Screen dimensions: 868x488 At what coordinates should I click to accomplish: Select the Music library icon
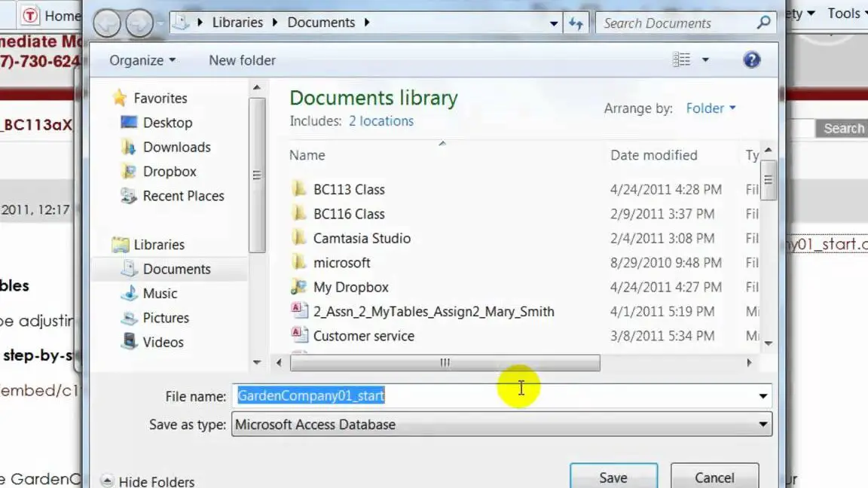pyautogui.click(x=128, y=293)
